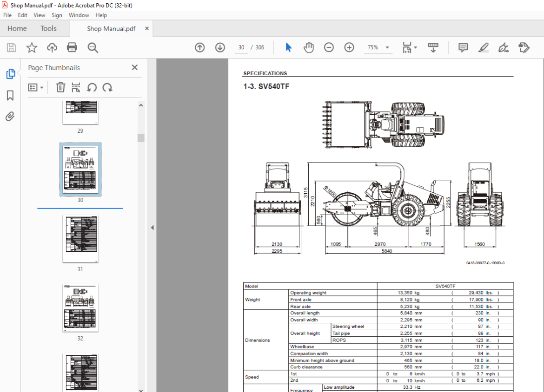544x392 pixels.
Task: Go to previous page arrow
Action: click(200, 47)
